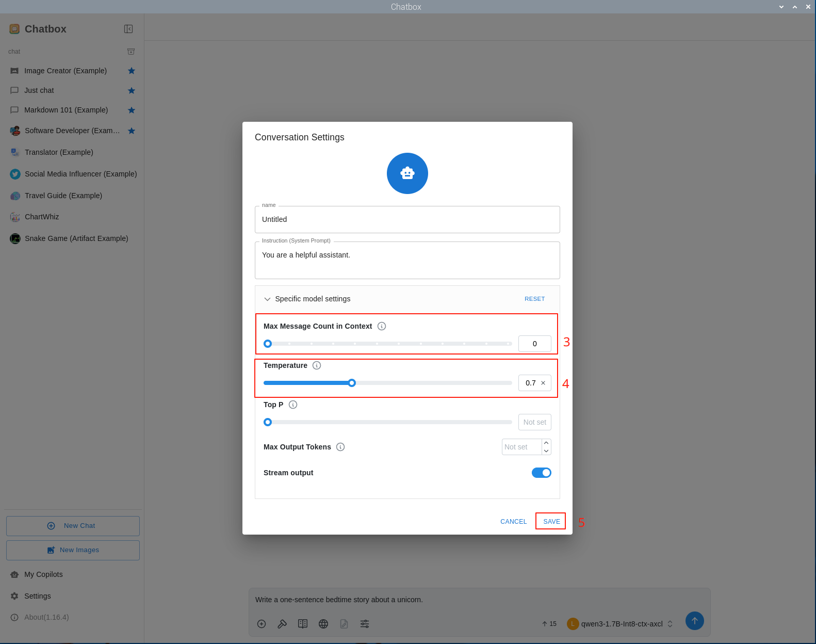The image size is (816, 644).
Task: Click info icon beside Max Message Count
Action: [382, 326]
